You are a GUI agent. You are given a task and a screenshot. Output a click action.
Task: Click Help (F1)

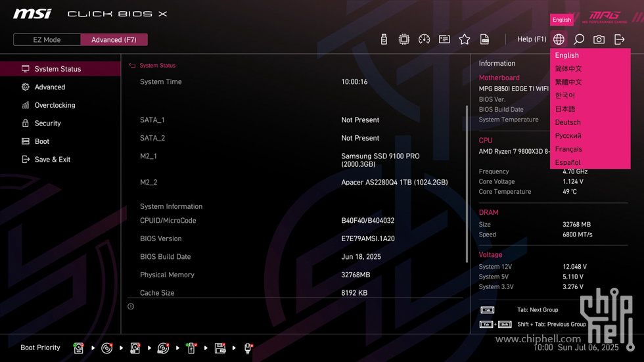532,39
